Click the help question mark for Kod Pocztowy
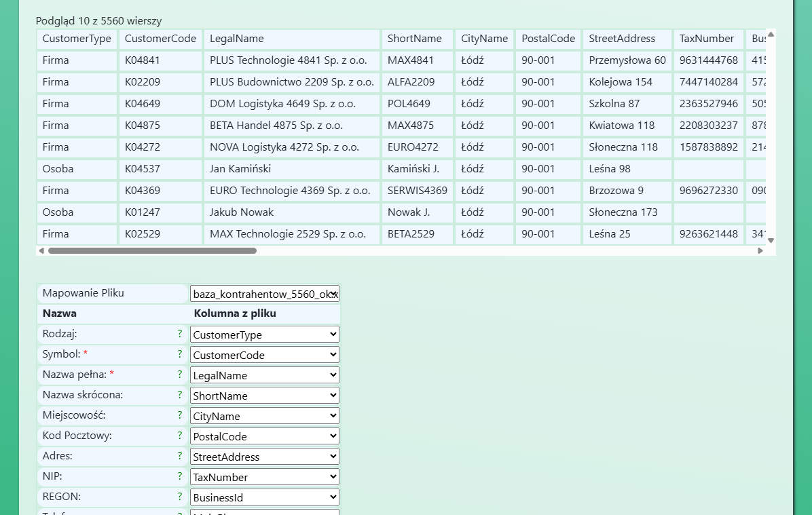The height and width of the screenshot is (515, 812). (180, 436)
